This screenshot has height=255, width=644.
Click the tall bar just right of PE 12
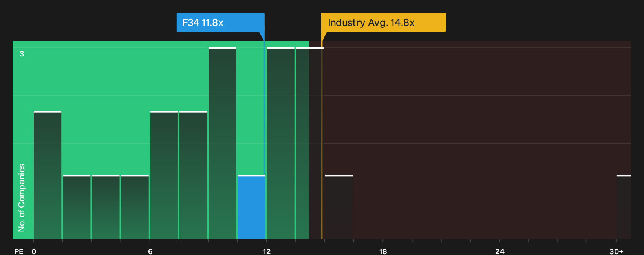click(280, 143)
